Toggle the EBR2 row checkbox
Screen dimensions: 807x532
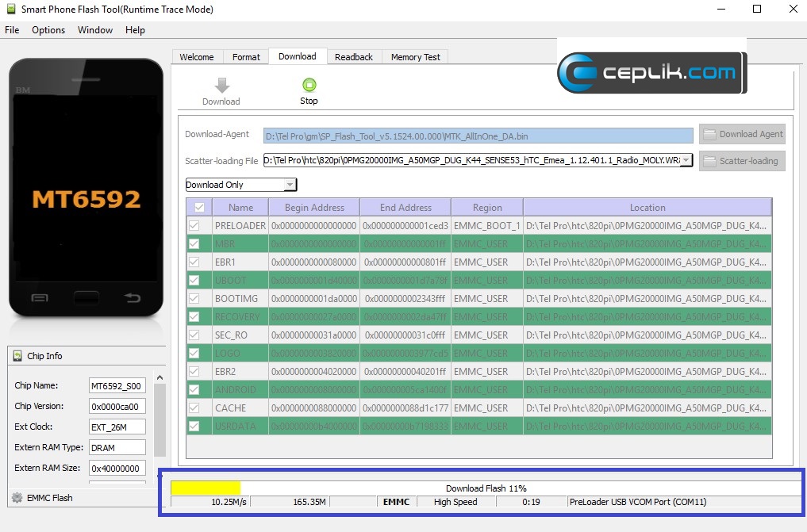(x=194, y=372)
